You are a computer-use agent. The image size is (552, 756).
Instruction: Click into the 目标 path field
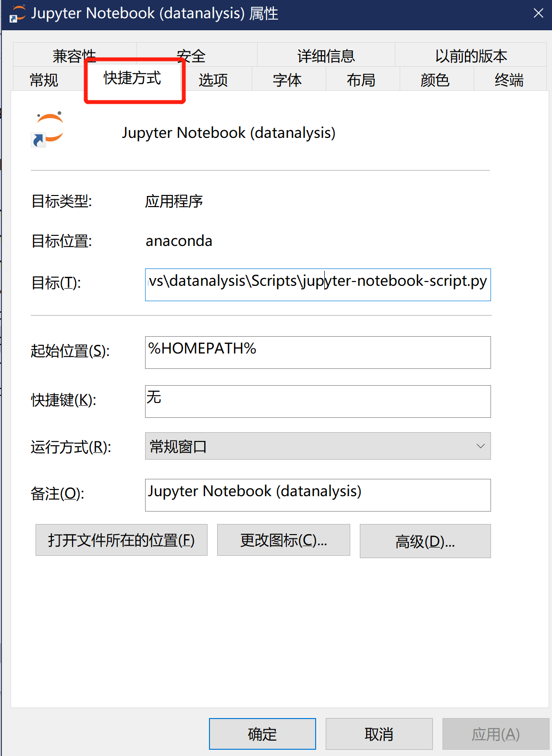(318, 285)
